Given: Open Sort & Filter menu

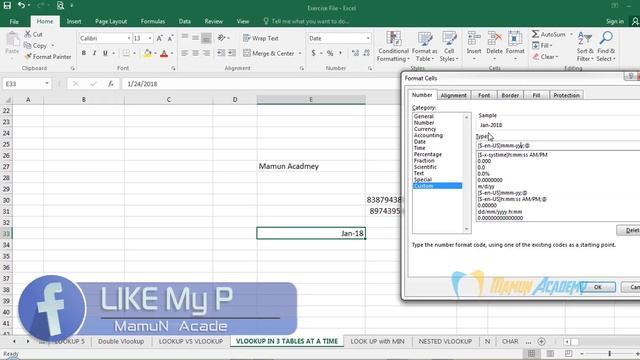Looking at the screenshot, I should (585, 46).
